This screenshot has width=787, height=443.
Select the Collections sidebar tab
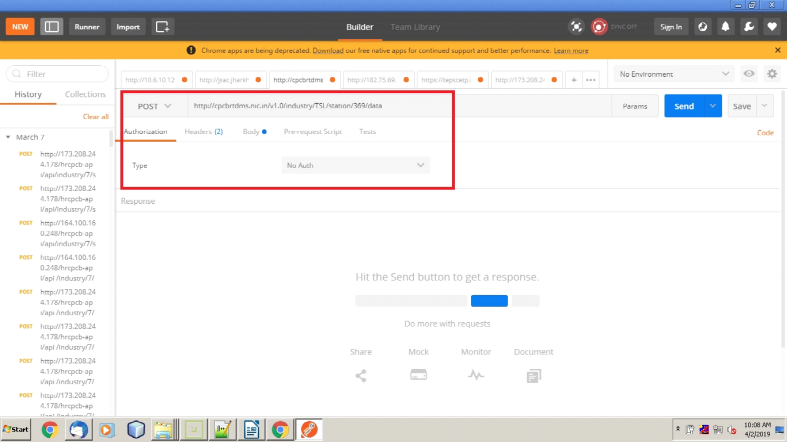point(85,94)
